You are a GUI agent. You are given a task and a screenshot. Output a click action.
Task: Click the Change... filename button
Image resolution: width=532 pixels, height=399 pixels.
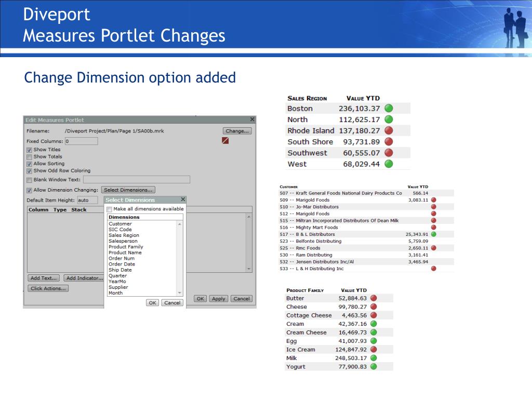pyautogui.click(x=237, y=131)
